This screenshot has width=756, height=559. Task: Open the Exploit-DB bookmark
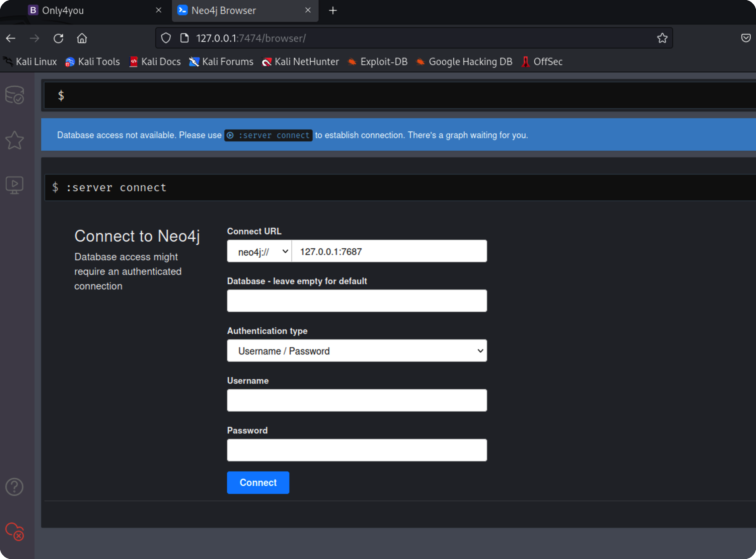coord(378,62)
